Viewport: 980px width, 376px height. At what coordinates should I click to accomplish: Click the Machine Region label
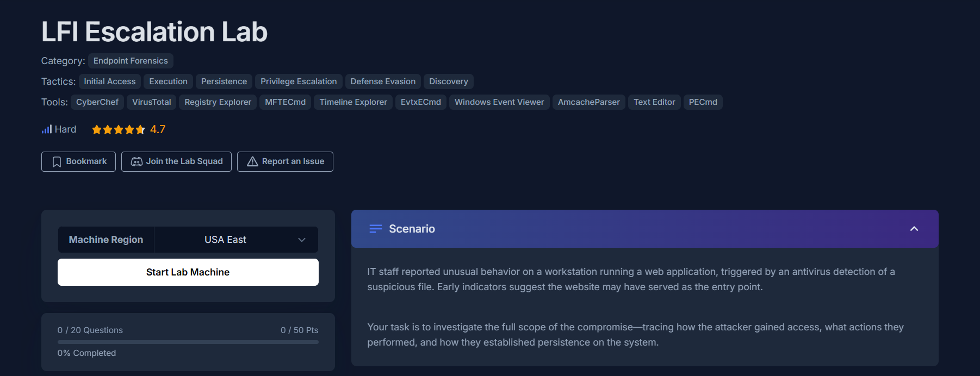[106, 240]
